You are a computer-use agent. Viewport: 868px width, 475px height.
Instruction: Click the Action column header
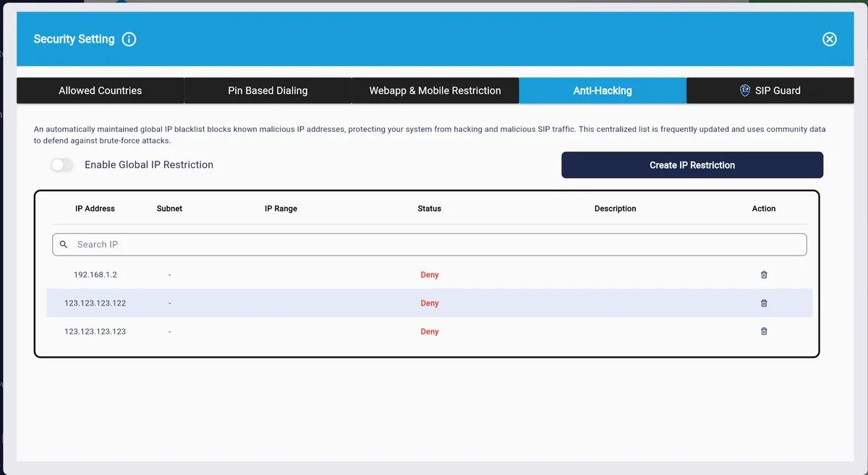click(764, 209)
